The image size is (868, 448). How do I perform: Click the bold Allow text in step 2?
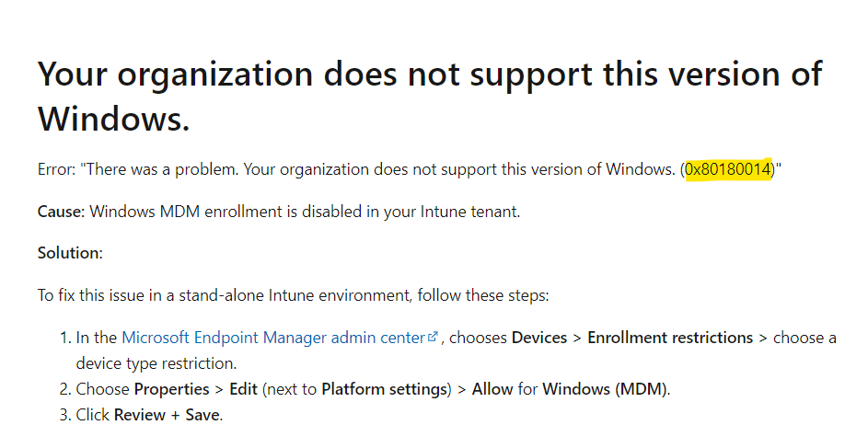point(492,389)
